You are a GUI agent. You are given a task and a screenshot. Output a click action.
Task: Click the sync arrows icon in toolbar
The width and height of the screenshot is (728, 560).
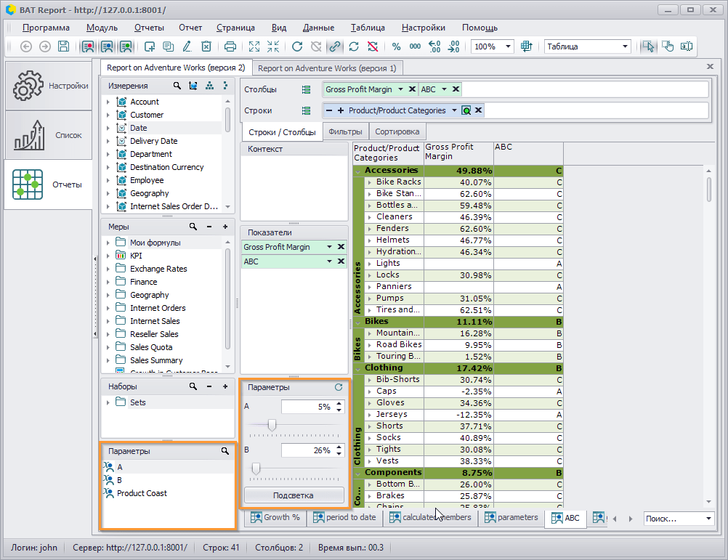[x=354, y=46]
